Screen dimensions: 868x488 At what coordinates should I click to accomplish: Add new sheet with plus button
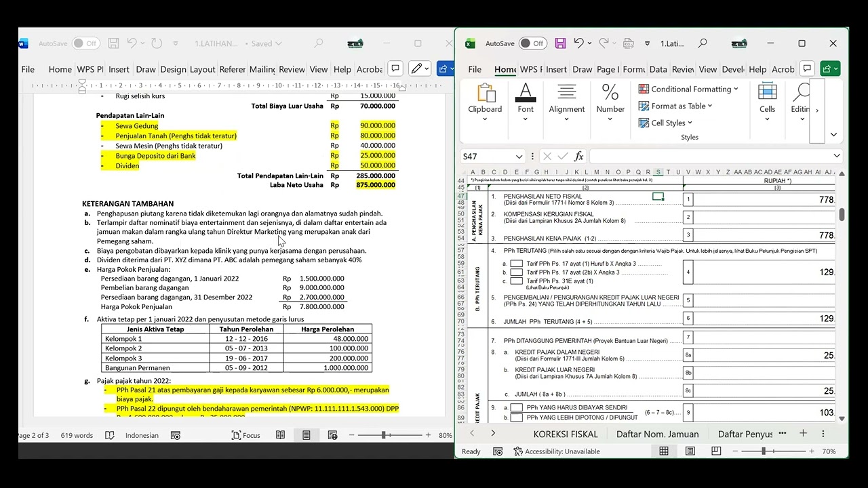pos(803,433)
